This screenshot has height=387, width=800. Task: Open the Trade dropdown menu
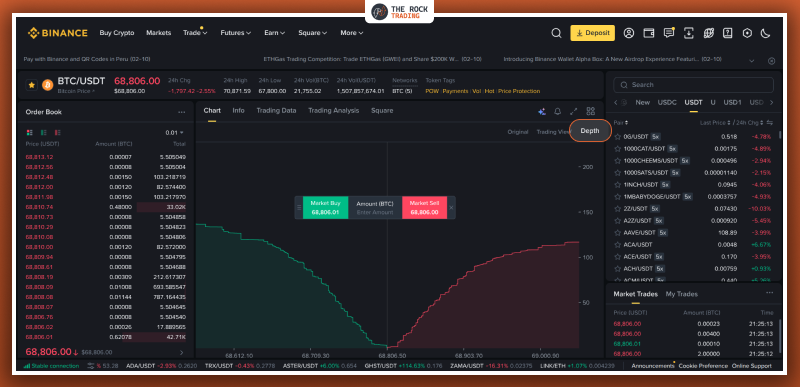click(x=195, y=33)
